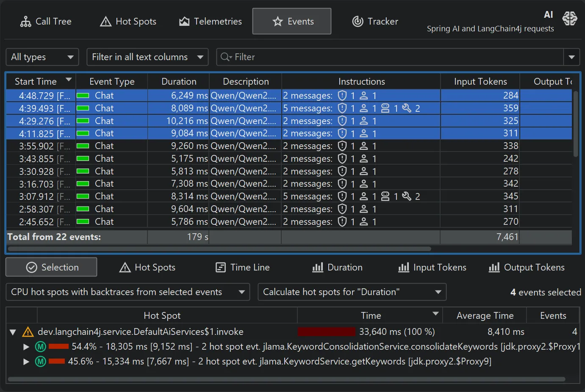Switch to the top Hot Spots view

pos(128,21)
